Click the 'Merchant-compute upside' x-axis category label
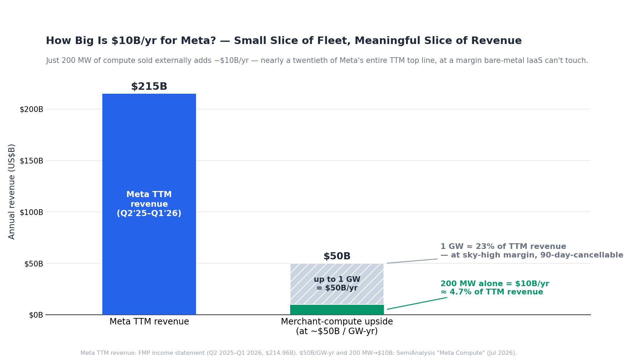 [x=337, y=326]
